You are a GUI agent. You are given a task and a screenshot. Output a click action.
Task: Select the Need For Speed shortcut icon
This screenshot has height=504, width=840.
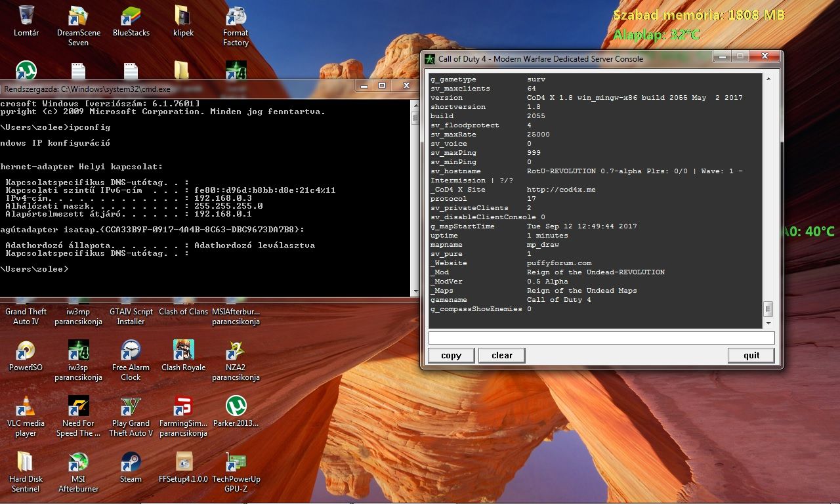coord(78,416)
